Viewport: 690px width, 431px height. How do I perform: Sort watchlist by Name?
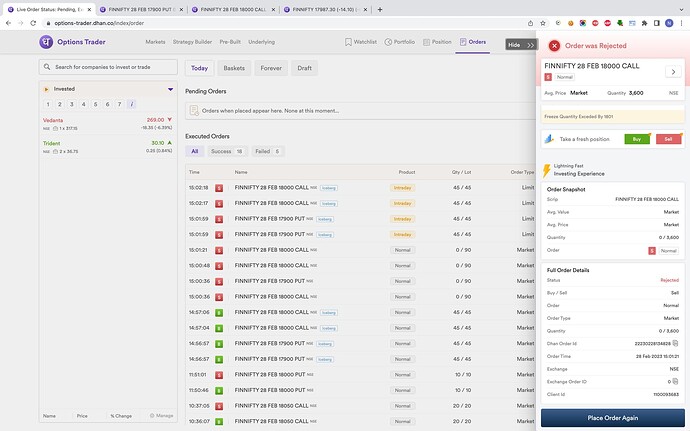49,416
